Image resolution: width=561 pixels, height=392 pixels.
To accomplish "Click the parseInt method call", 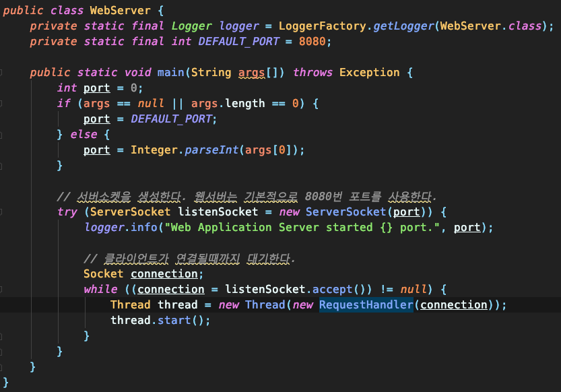I will [211, 150].
